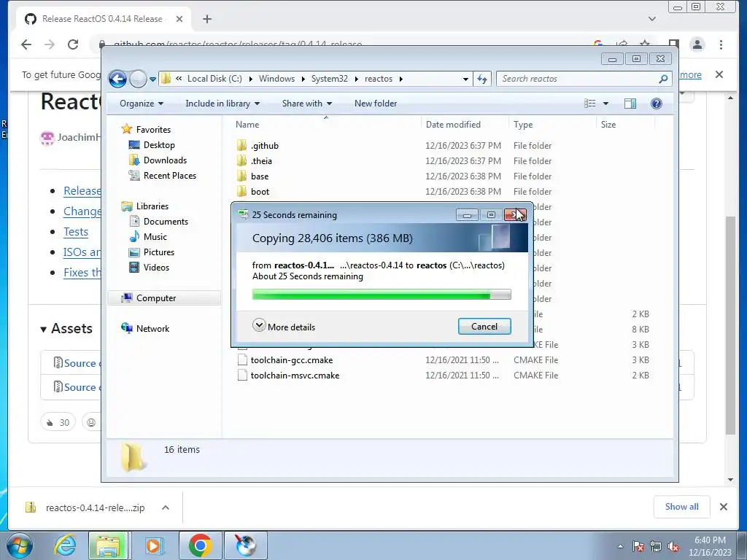Image resolution: width=747 pixels, height=560 pixels.
Task: Sort files by Date modified column
Action: coord(453,124)
